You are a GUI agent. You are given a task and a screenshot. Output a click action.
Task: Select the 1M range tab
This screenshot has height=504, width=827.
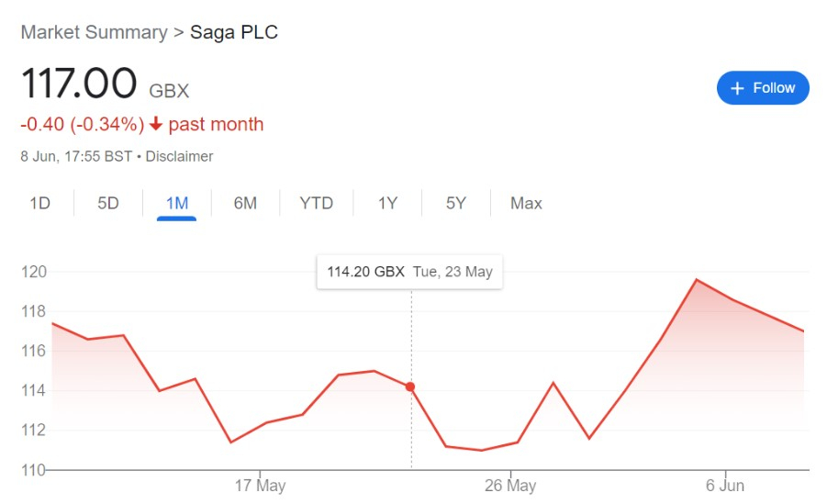point(176,203)
